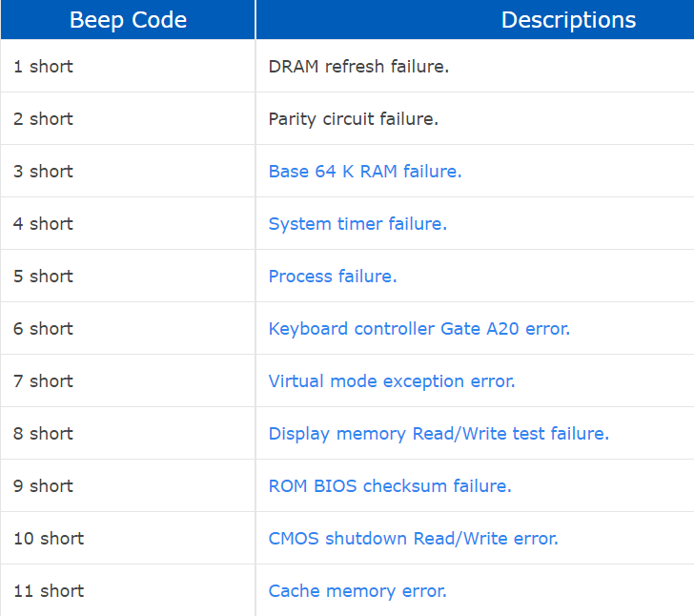Click the "Descriptions" column header

point(568,20)
